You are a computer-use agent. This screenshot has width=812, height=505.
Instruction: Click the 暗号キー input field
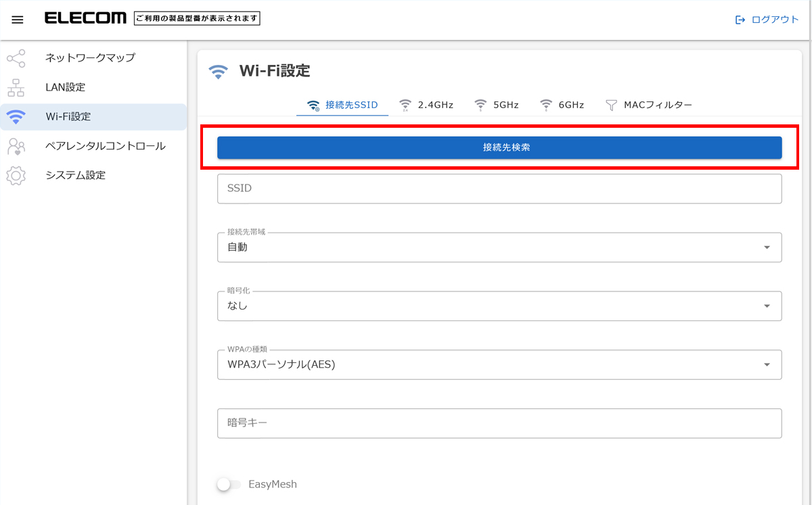pos(499,423)
